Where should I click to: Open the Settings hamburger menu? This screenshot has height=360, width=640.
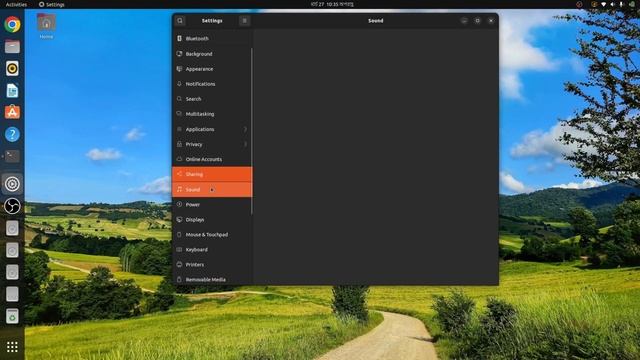click(244, 20)
